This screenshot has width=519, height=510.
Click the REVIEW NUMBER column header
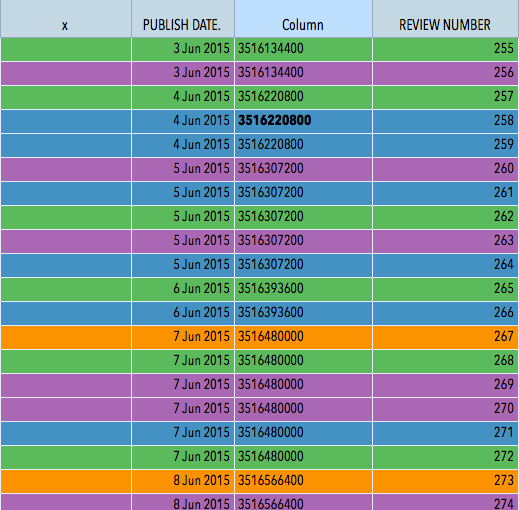tap(446, 19)
